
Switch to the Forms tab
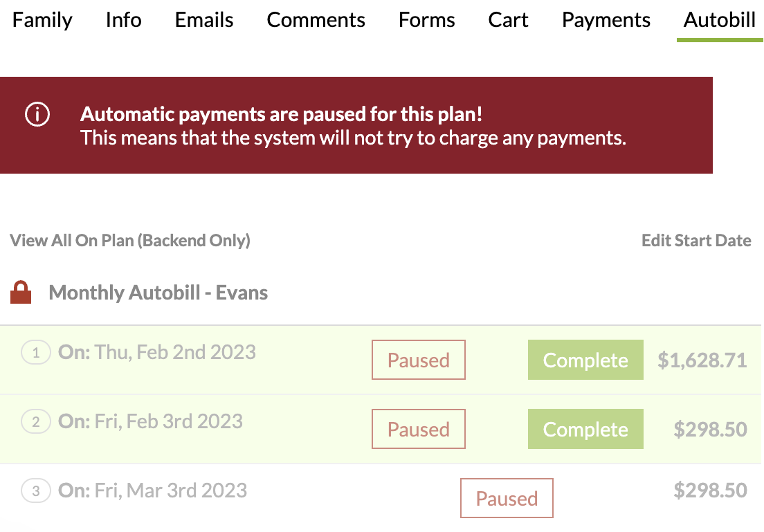pyautogui.click(x=426, y=20)
